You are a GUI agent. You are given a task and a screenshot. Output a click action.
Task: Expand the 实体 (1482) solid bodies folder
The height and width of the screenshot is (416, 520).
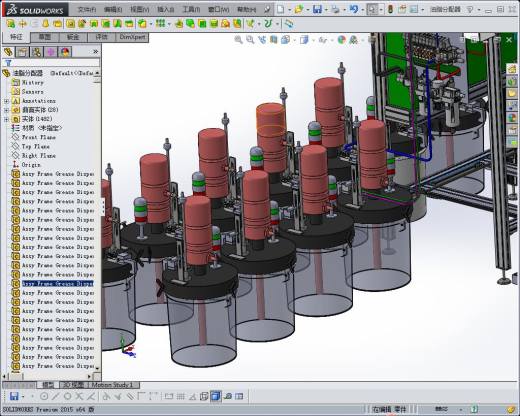tap(6, 119)
